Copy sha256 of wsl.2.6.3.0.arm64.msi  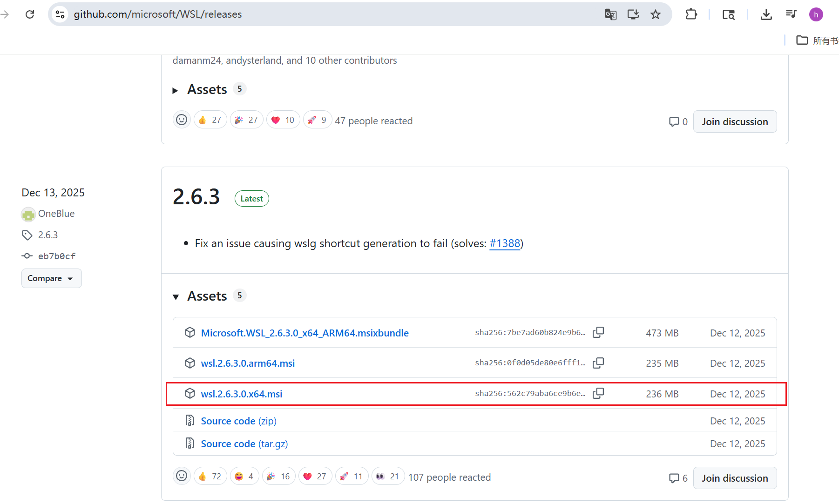pyautogui.click(x=598, y=363)
